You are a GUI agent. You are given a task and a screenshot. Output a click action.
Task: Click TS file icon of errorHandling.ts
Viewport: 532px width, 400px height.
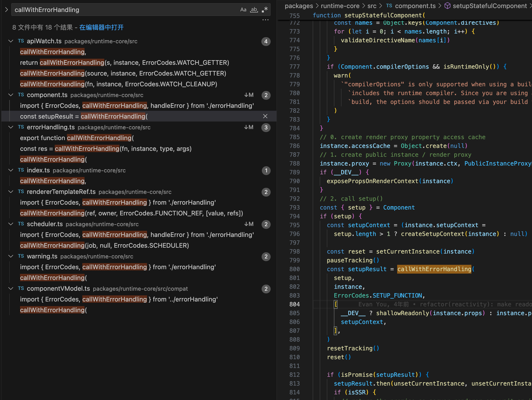pyautogui.click(x=21, y=127)
